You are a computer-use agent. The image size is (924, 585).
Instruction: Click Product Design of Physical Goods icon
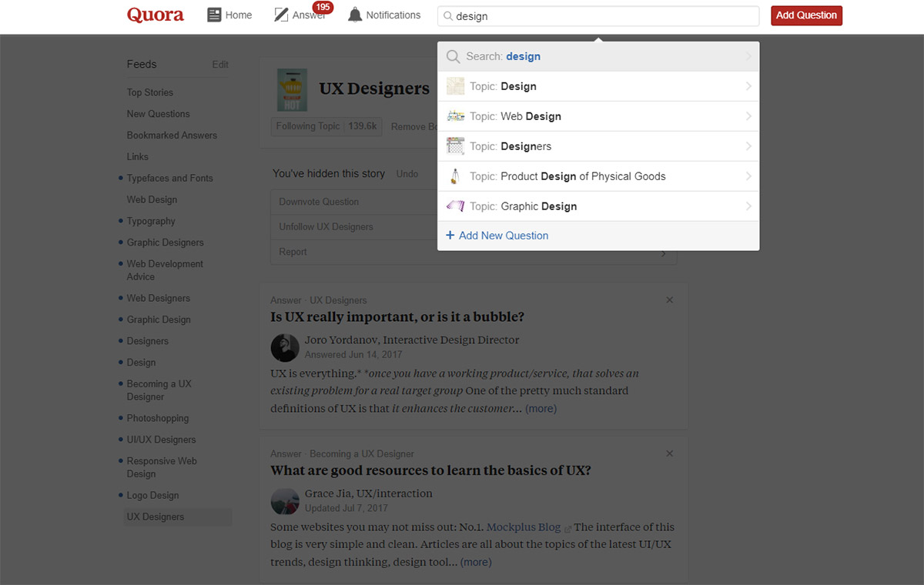coord(456,176)
